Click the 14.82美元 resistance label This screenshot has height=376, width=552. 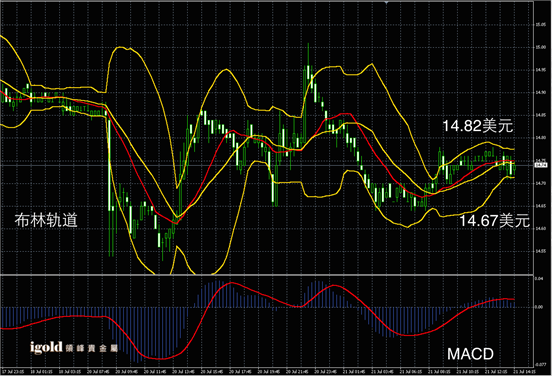[477, 126]
